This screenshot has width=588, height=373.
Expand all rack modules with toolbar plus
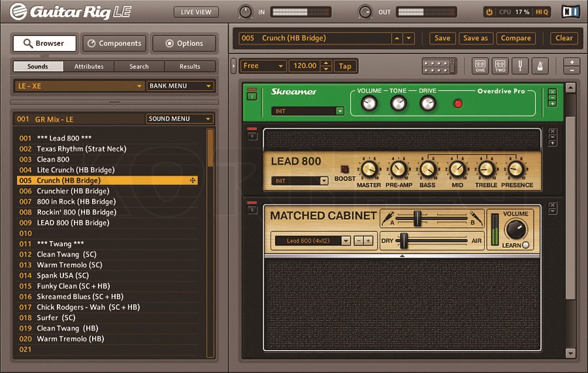tap(572, 62)
